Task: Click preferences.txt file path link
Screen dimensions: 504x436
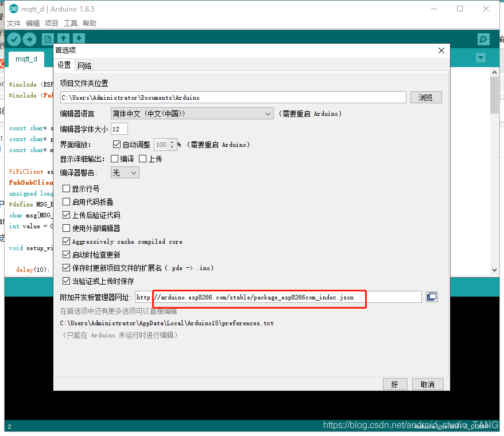Action: click(167, 323)
